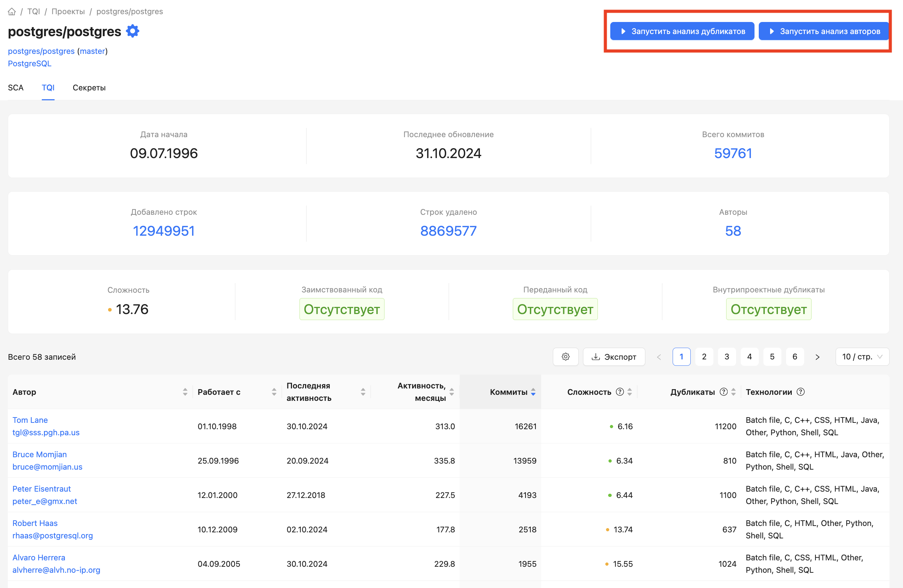Click email tgl@sss.pgh.pa.us

46,432
